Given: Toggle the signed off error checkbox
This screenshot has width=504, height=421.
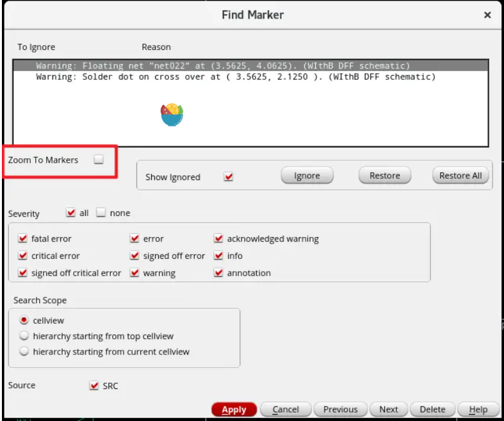Looking at the screenshot, I should click(134, 256).
